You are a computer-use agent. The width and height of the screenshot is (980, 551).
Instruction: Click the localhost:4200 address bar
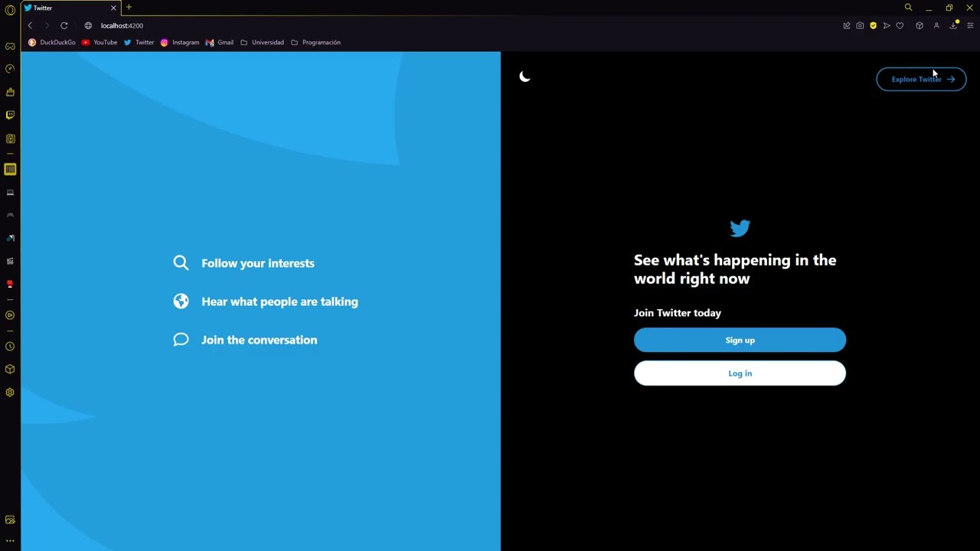pos(122,25)
